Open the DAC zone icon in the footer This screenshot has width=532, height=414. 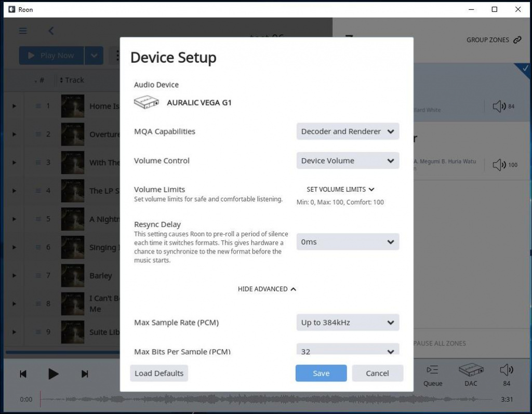(x=471, y=370)
